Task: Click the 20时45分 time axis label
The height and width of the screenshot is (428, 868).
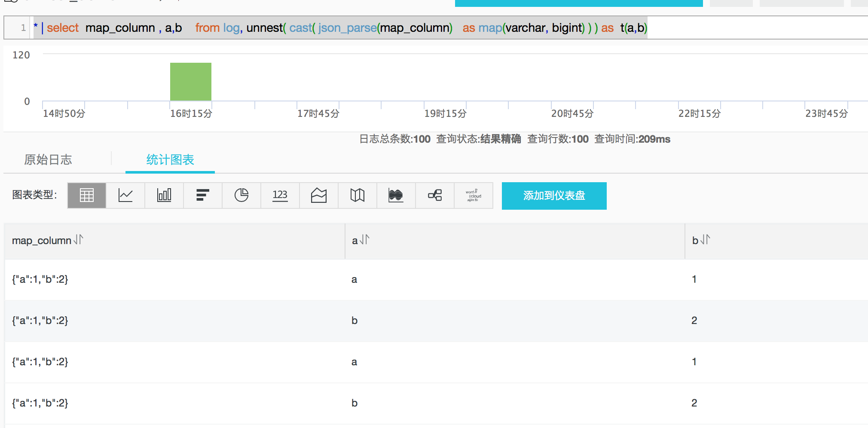Action: pos(572,113)
